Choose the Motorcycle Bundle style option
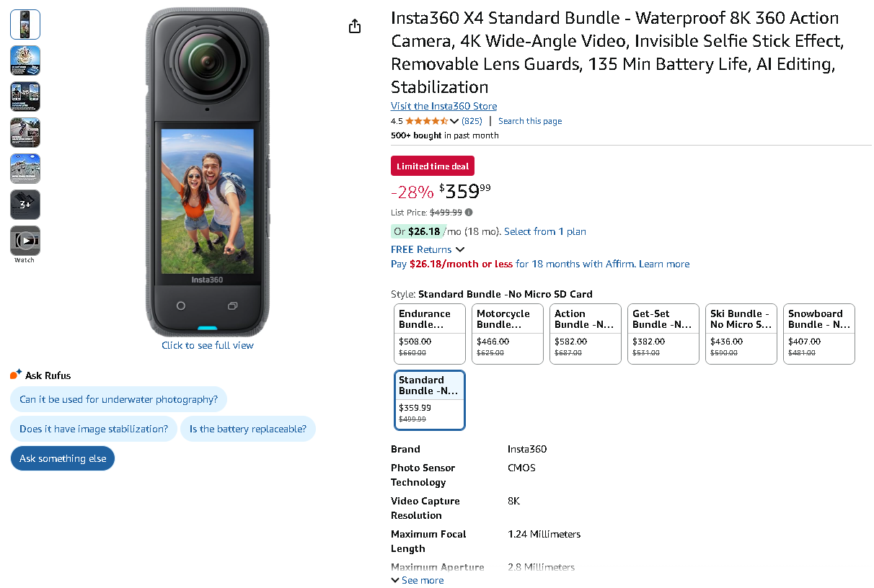874x588 pixels. click(x=508, y=334)
